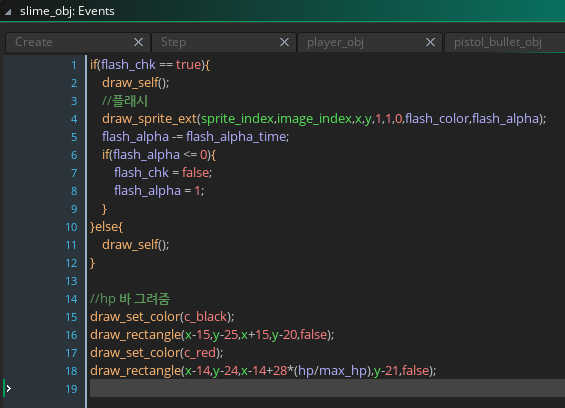The width and height of the screenshot is (565, 408).
Task: Click the line 19 gutter arrow marker
Action: [x=9, y=389]
